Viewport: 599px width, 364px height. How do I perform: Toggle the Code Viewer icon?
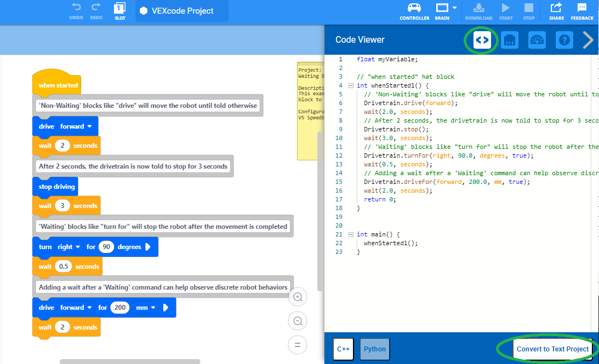click(482, 40)
